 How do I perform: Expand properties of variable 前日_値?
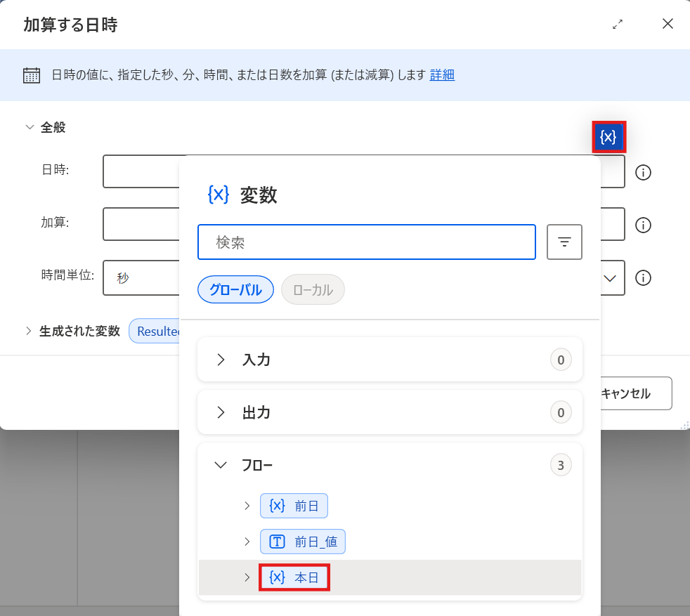247,542
